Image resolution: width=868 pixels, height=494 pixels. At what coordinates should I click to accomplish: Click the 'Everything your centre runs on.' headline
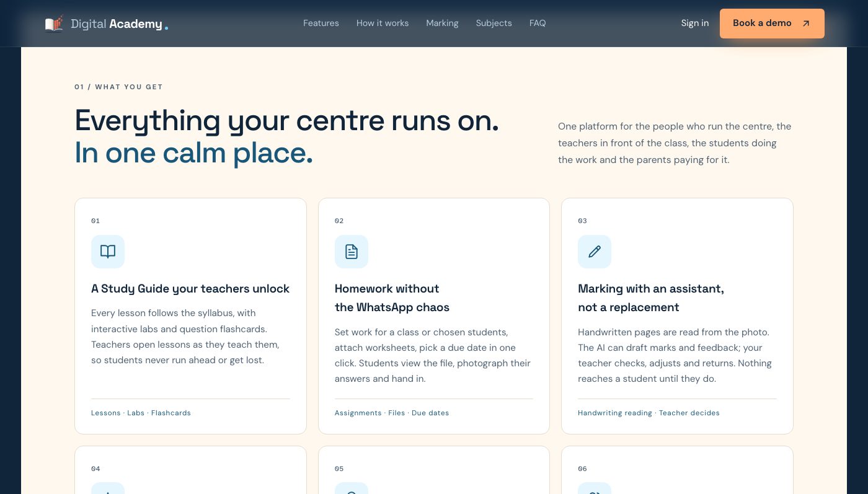point(286,120)
